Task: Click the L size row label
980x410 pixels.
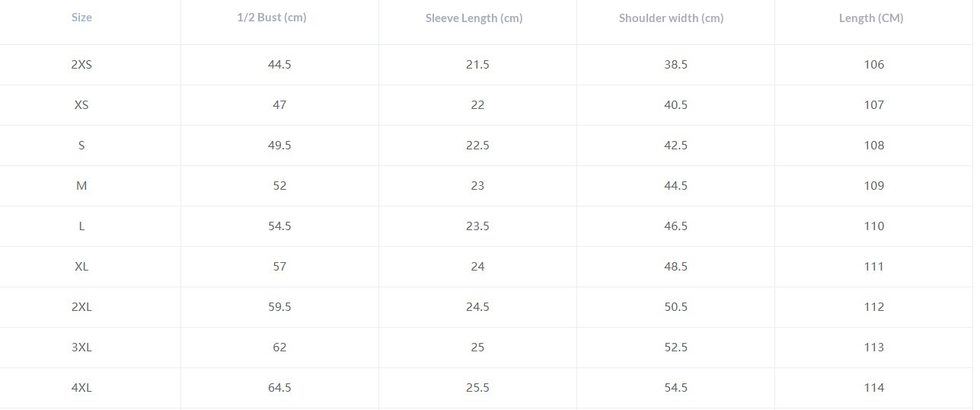Action: pyautogui.click(x=81, y=226)
